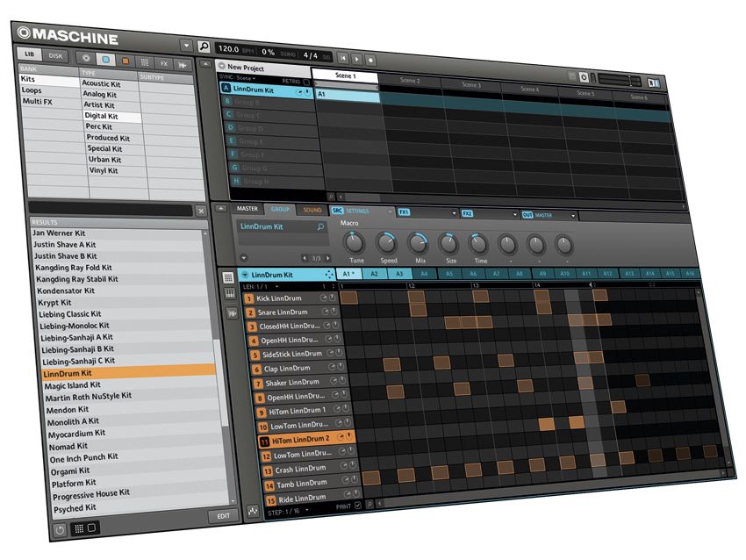Select pattern slot A3
The width and height of the screenshot is (746, 560).
[398, 274]
